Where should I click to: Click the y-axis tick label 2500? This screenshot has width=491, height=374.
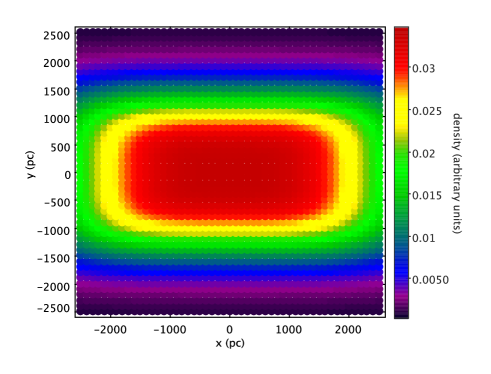tap(57, 35)
